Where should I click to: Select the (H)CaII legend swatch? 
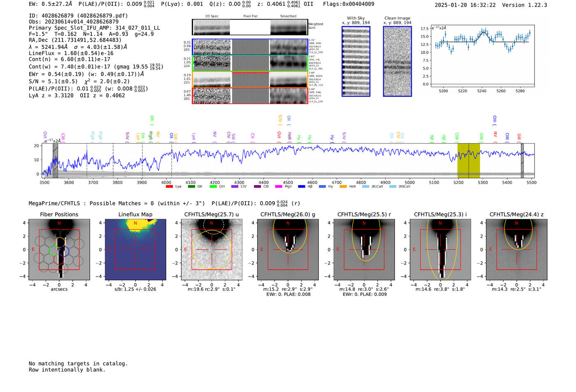[x=393, y=187]
